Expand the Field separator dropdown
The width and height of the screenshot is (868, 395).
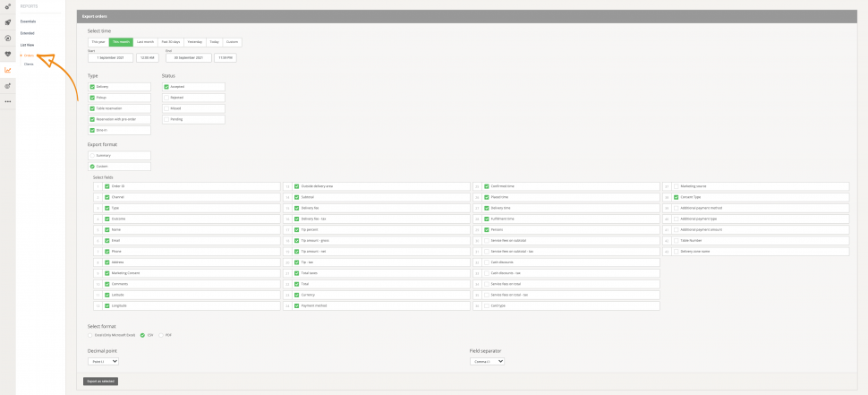488,361
